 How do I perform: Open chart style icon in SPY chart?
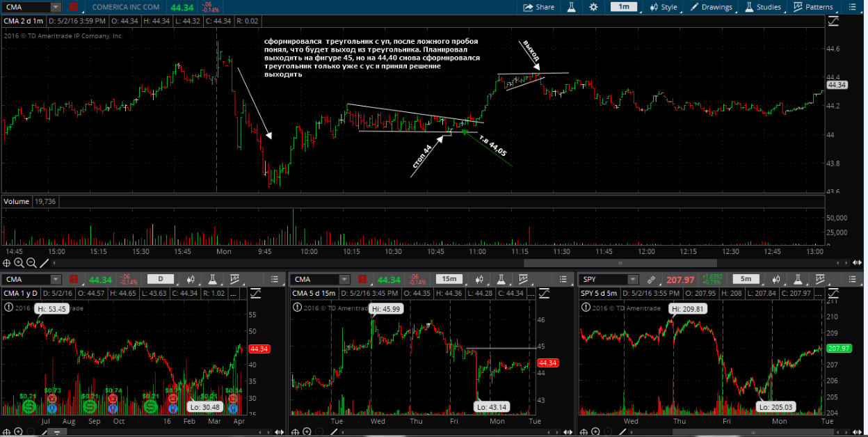[777, 279]
